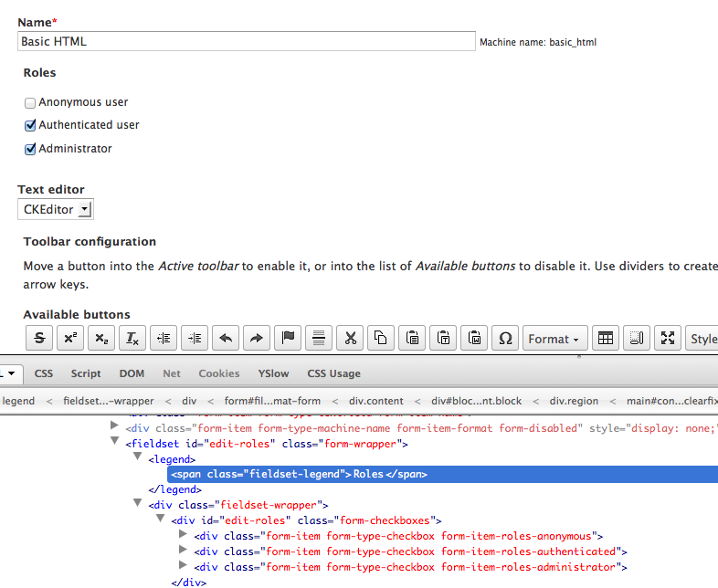Screen dimensions: 718x588
Task: Uncheck the Administrator role checkbox
Action: pos(30,149)
